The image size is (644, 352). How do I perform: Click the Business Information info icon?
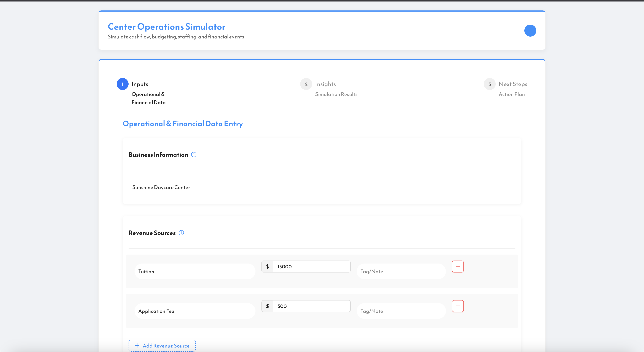click(194, 155)
